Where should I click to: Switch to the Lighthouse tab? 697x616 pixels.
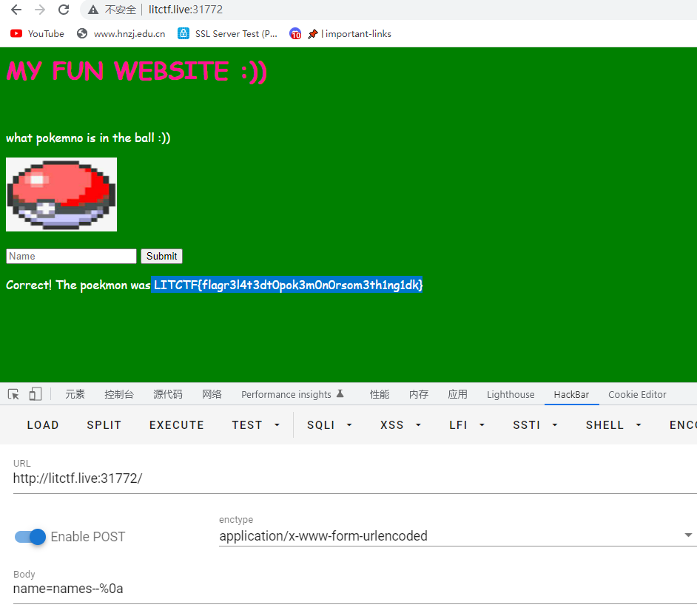(x=511, y=394)
